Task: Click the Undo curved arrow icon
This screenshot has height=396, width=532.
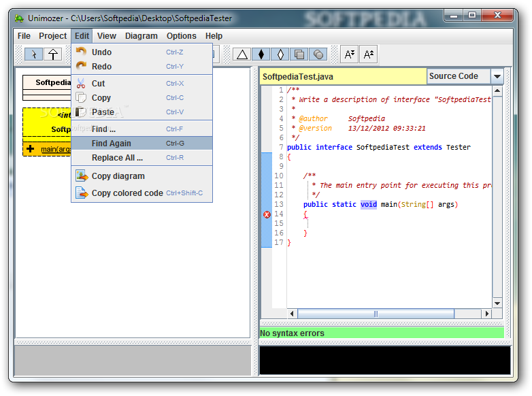Action: pos(81,52)
